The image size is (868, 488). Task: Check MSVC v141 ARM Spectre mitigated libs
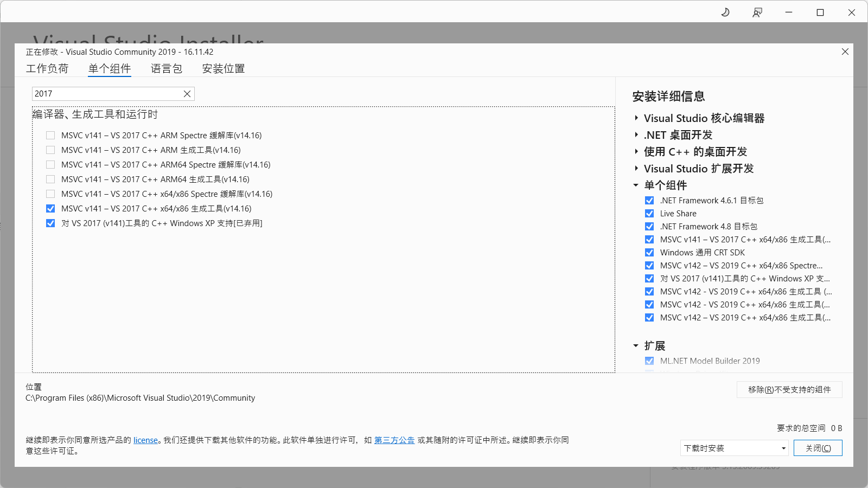coord(50,136)
